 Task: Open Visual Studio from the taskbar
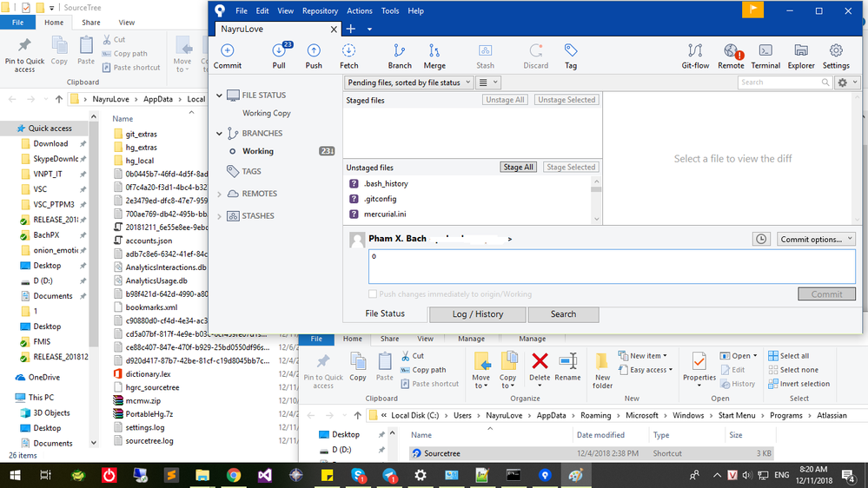(x=265, y=475)
